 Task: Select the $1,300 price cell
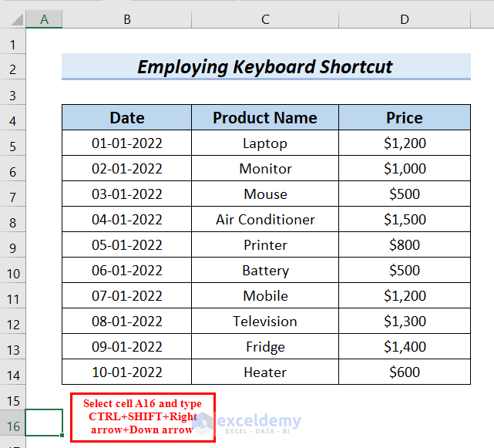tap(405, 322)
